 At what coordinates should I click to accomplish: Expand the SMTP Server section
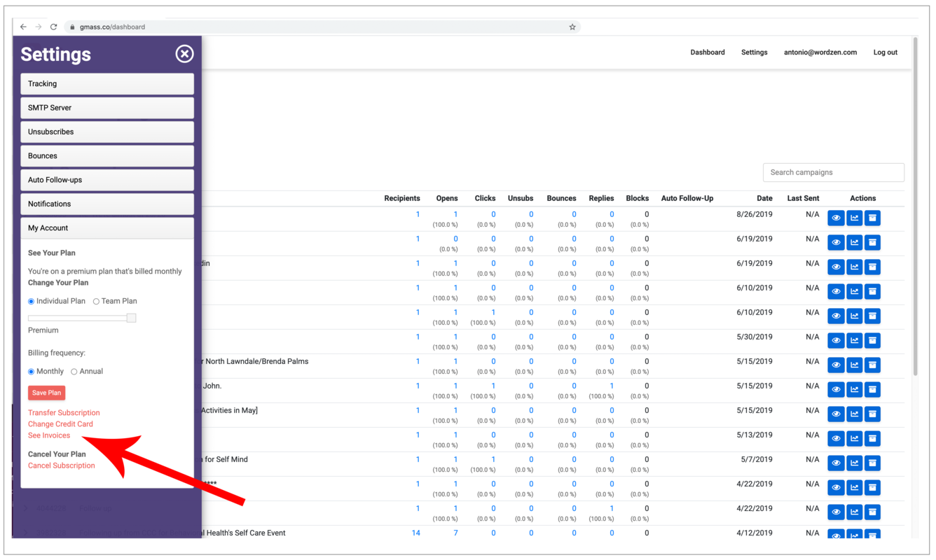(107, 108)
